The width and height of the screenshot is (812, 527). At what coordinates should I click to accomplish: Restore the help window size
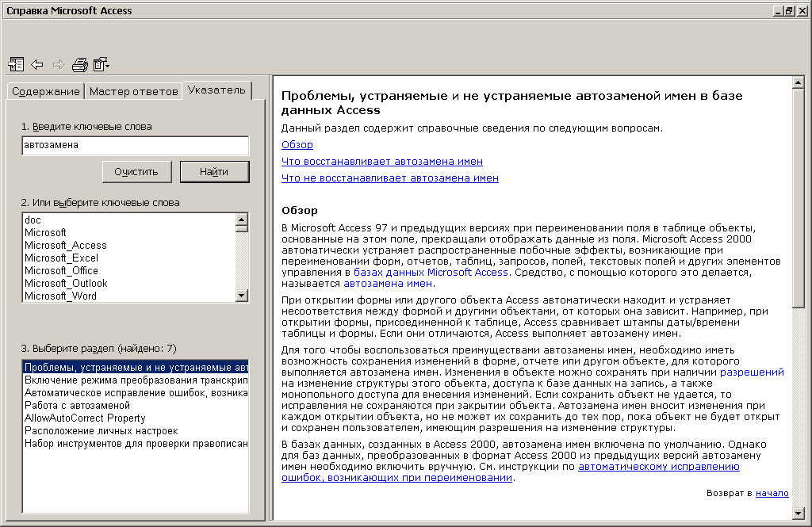pos(789,10)
